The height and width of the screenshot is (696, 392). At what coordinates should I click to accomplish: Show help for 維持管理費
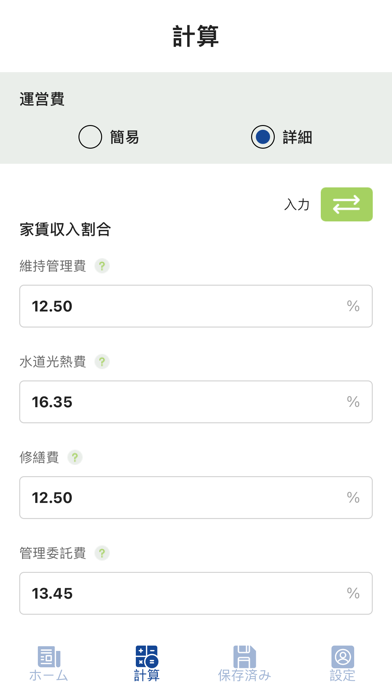click(x=102, y=266)
